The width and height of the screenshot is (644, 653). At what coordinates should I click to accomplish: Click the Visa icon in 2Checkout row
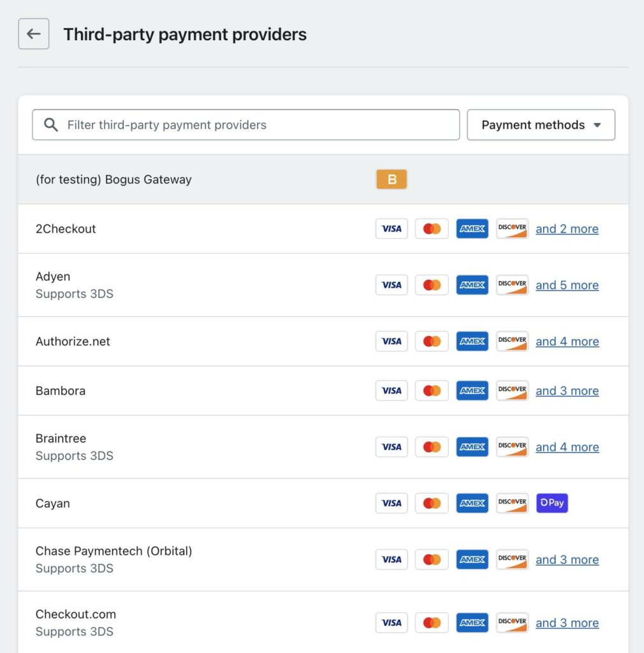click(x=392, y=229)
